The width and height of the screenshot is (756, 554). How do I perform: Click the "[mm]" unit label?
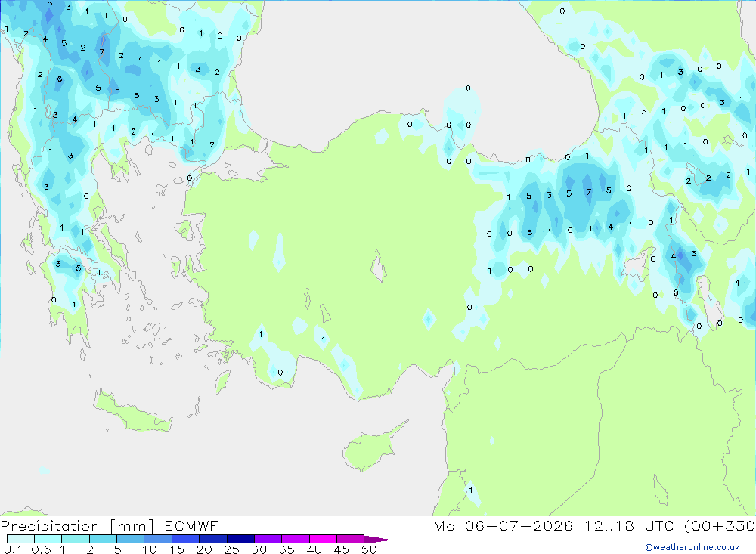point(132,526)
